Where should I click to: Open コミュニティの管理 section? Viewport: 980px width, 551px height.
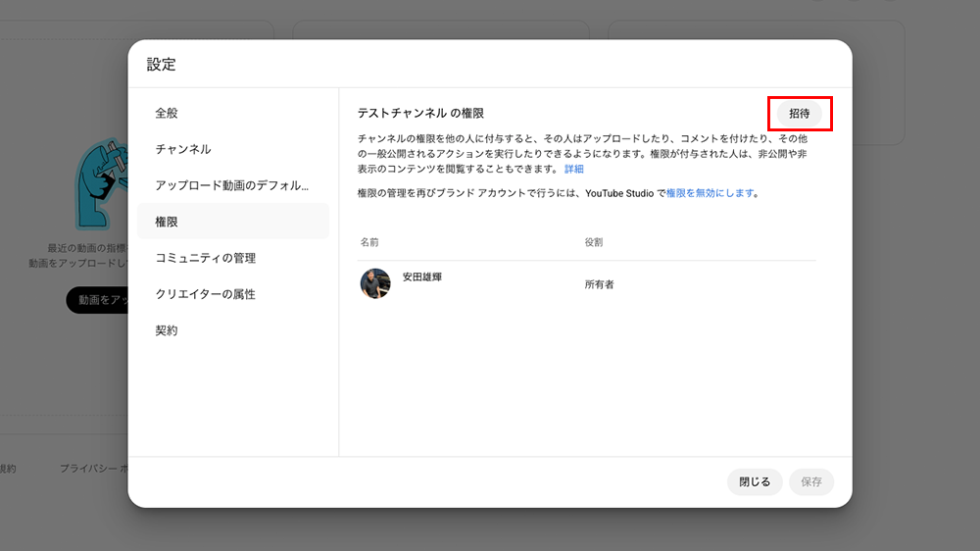coord(232,258)
